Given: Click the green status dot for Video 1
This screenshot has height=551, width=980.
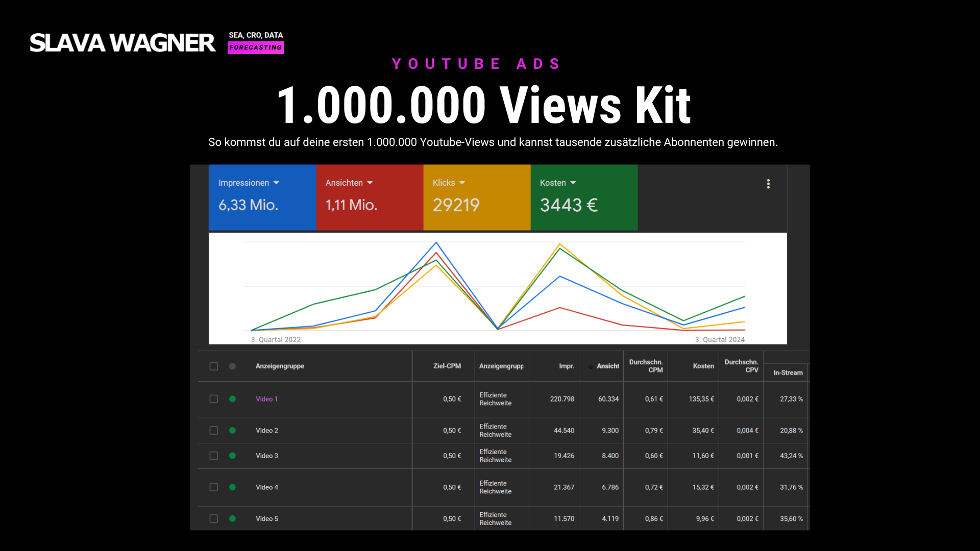Looking at the screenshot, I should pyautogui.click(x=232, y=399).
